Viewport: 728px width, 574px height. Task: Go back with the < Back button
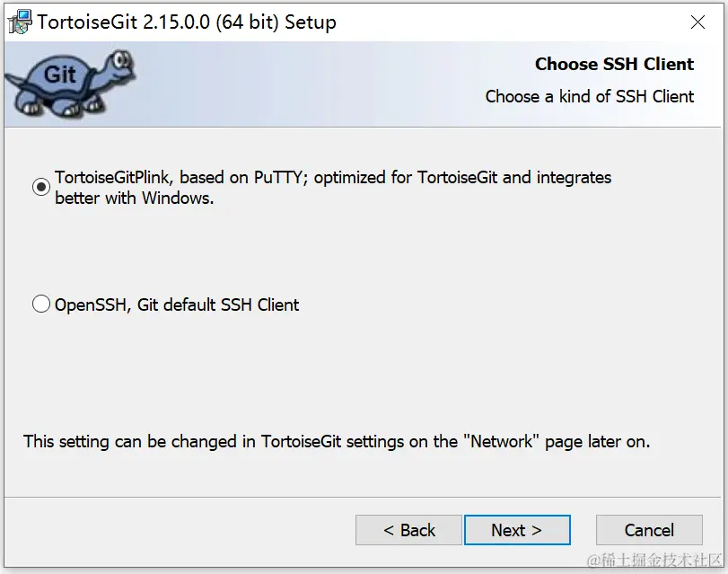pos(408,530)
